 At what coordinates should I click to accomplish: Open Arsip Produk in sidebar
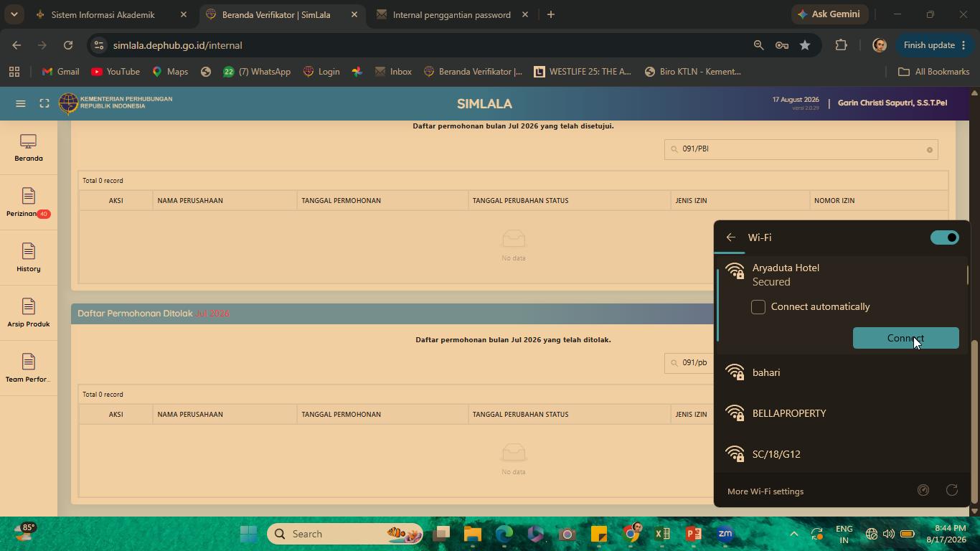coord(28,314)
